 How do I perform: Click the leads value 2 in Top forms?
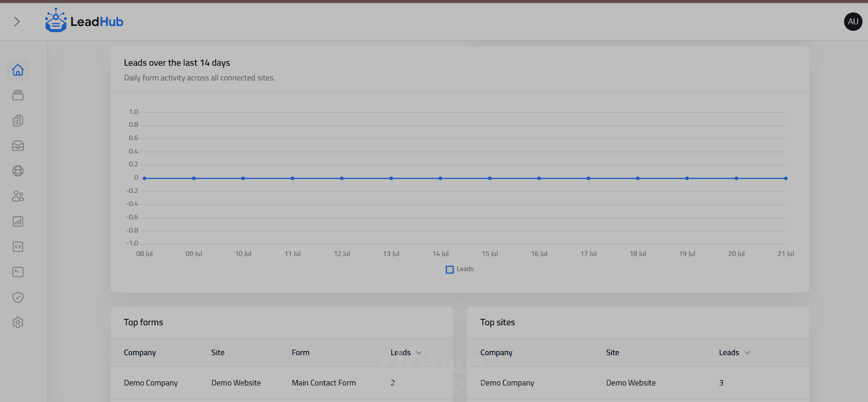coord(393,383)
